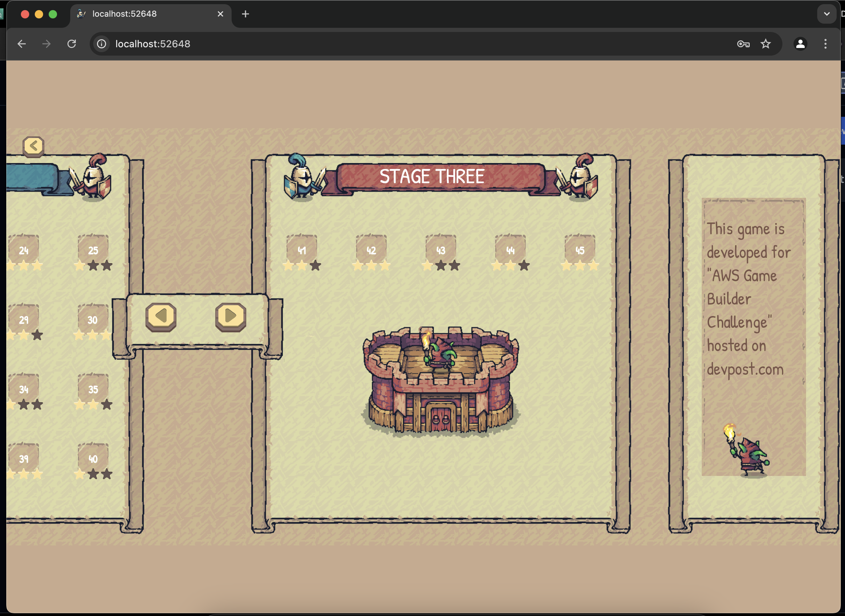Choose level 44
Image resolution: width=845 pixels, height=616 pixels.
coord(510,250)
